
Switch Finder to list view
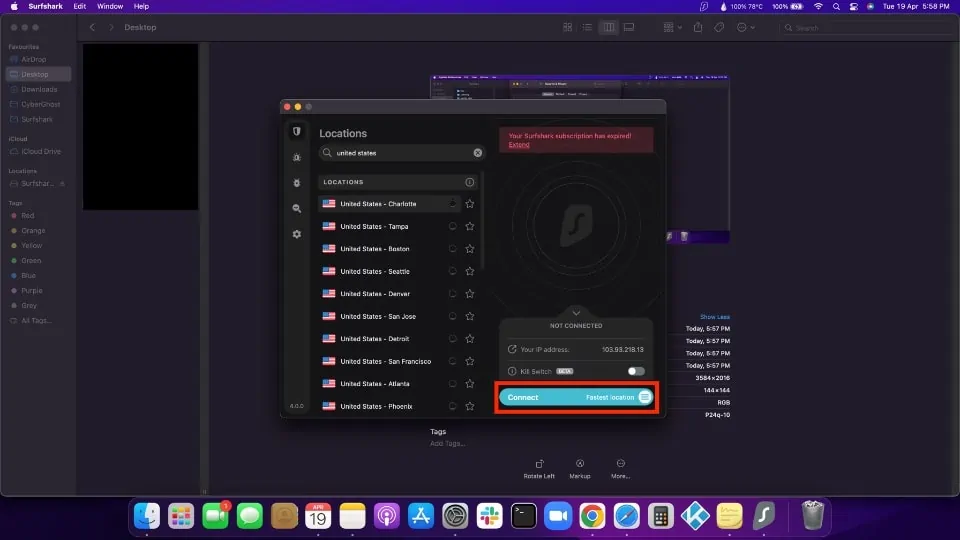coord(587,28)
